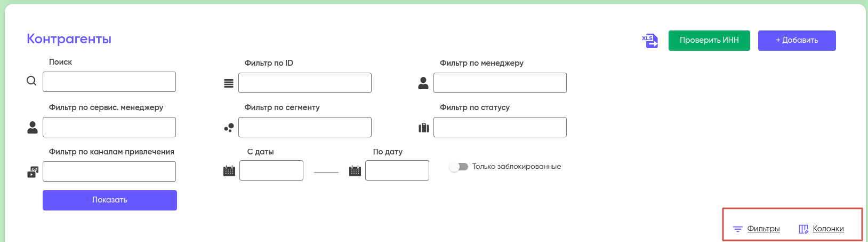
Task: Click the status filter briefcase icon
Action: pyautogui.click(x=424, y=128)
